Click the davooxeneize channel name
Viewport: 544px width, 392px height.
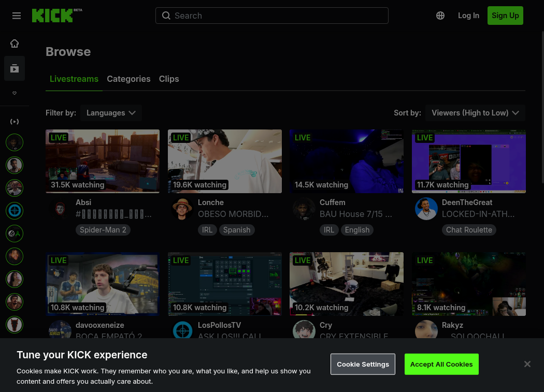100,325
